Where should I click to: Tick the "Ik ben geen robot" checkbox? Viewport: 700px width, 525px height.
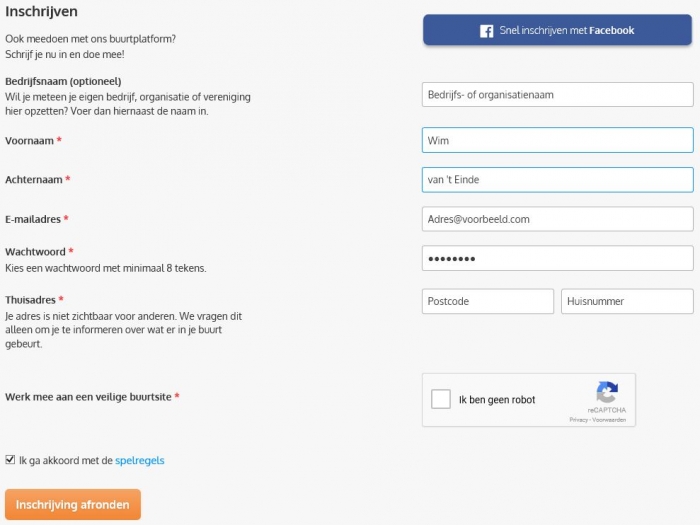(x=441, y=400)
